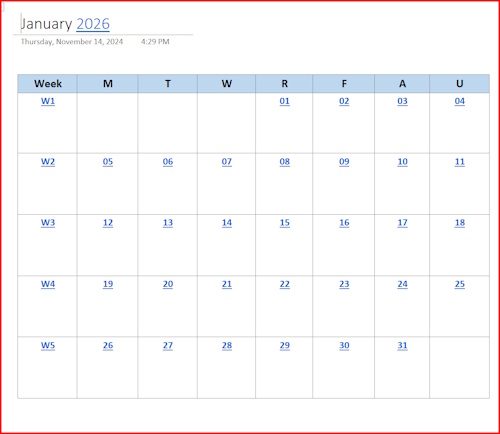Screen dimensions: 500x434
Task: Open the day 29 link
Action: tap(285, 345)
